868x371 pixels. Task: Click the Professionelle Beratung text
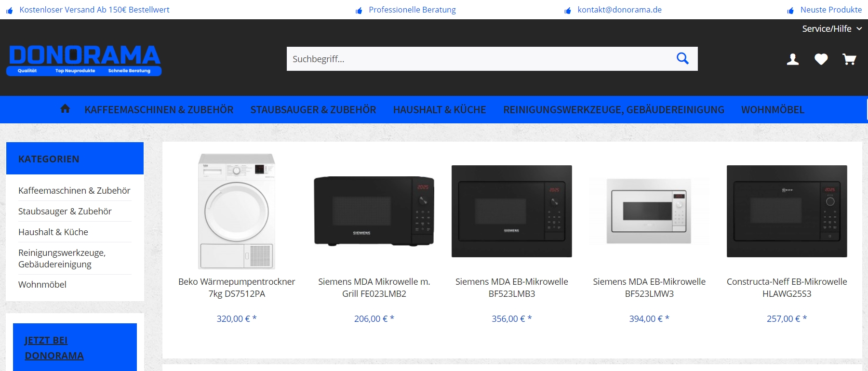(x=412, y=10)
